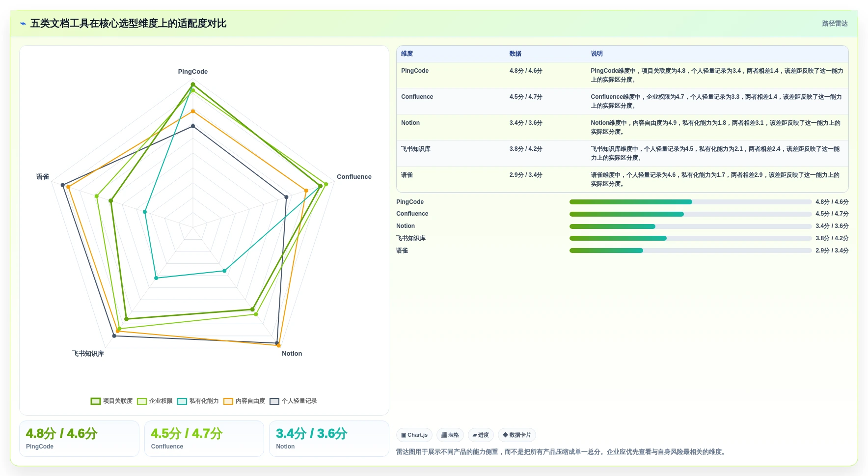Click table cell 2.9分 / 3.4分
The height and width of the screenshot is (476, 868).
point(526,175)
